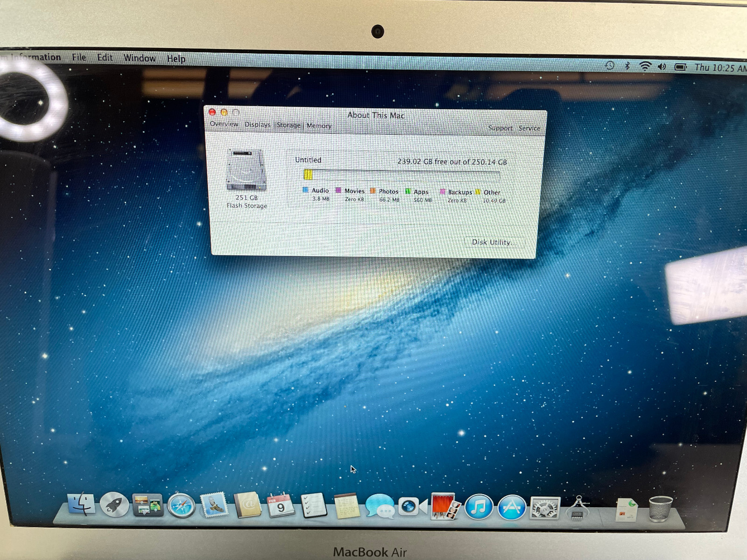Click the storage usage bar
The width and height of the screenshot is (747, 560).
pos(402,175)
